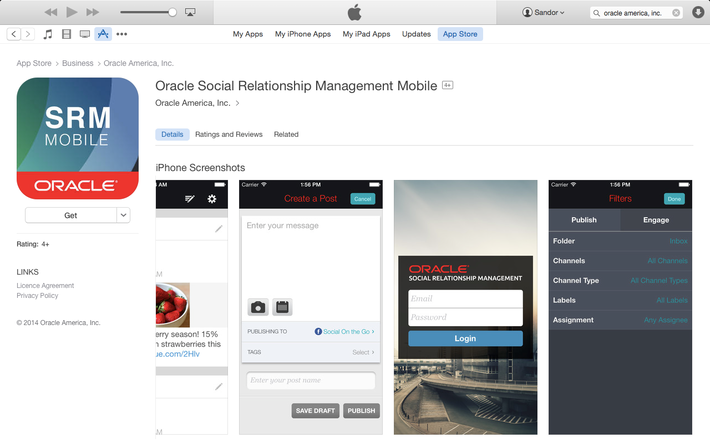Click the 4+ age rating badge
The height and width of the screenshot is (443, 710).
447,85
